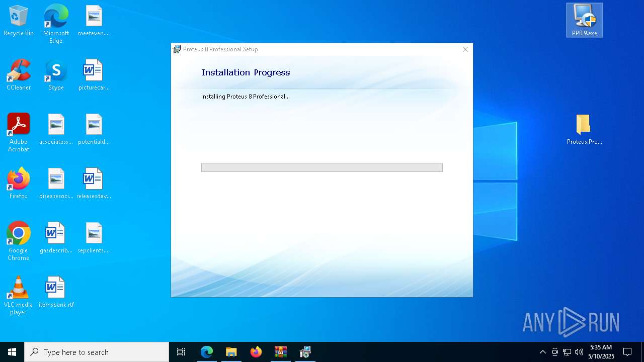Viewport: 644px width, 362px height.
Task: Select the picturecar Word document
Action: 94,75
